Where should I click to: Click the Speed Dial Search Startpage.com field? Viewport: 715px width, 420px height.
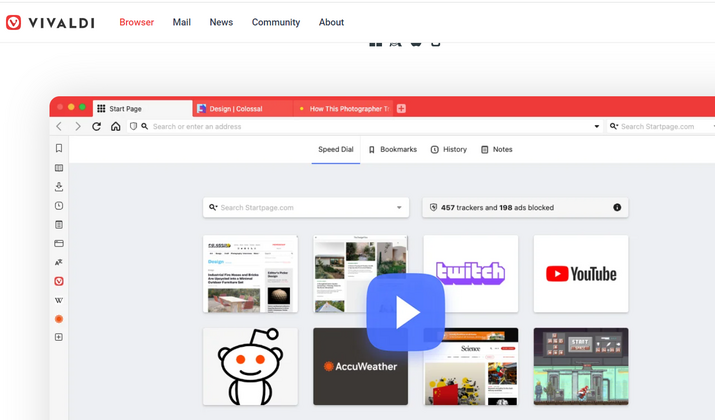point(306,207)
